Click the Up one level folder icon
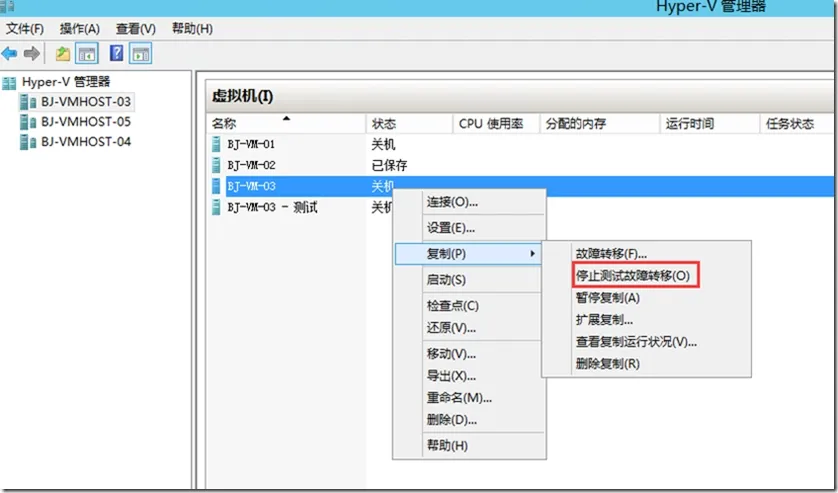The height and width of the screenshot is (493, 838). pyautogui.click(x=63, y=53)
